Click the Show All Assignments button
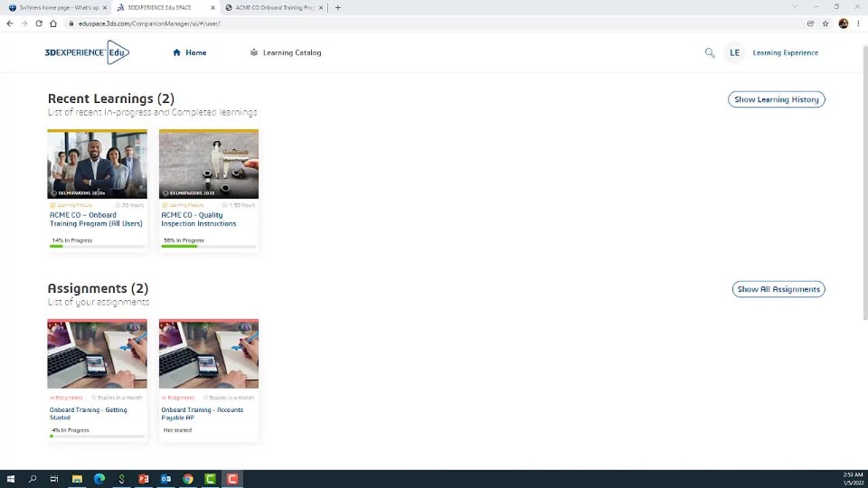Screen dimensions: 868x488 coord(778,289)
